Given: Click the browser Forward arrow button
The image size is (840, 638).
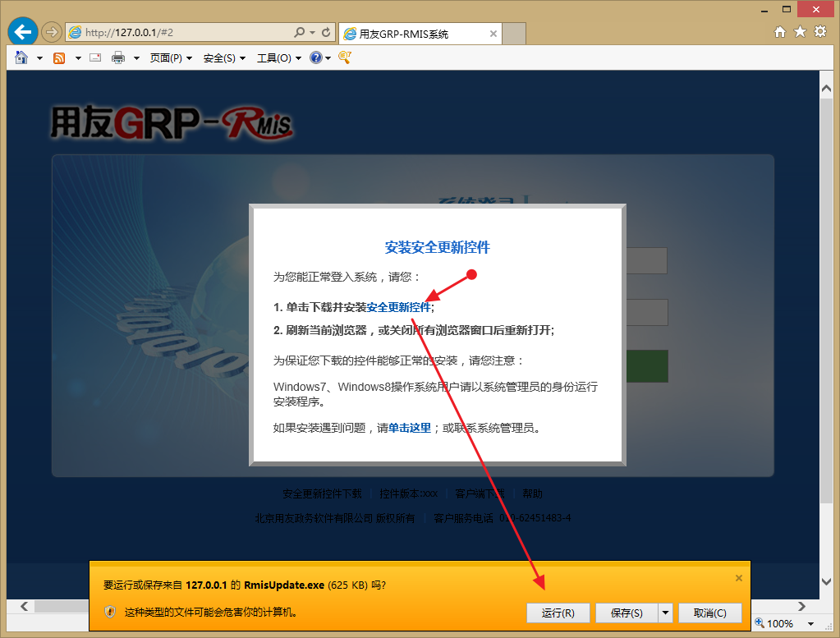Looking at the screenshot, I should (x=52, y=32).
